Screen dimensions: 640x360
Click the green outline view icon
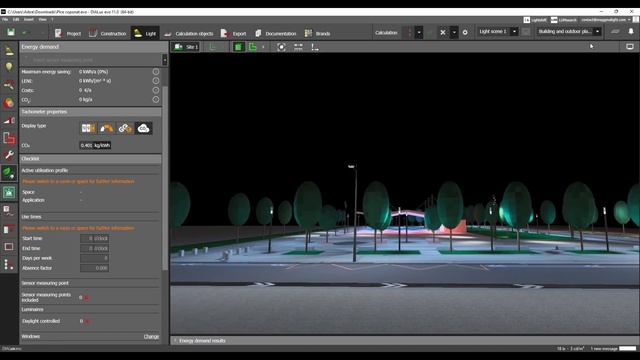point(253,47)
